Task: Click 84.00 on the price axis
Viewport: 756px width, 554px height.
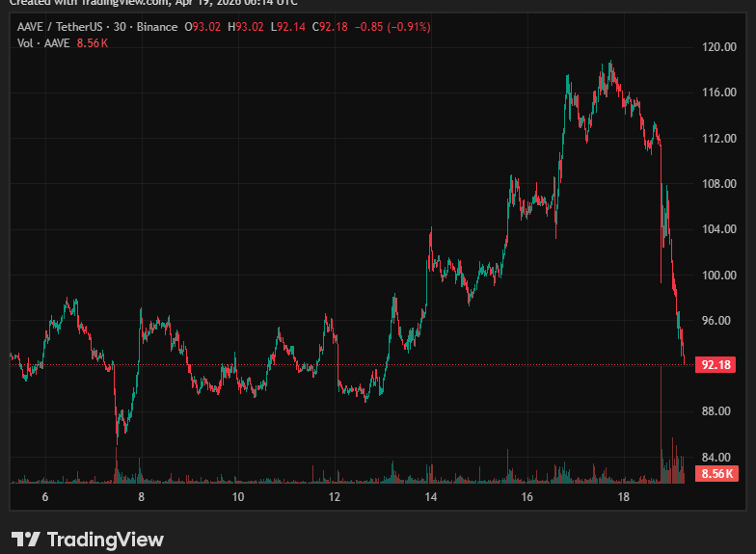Action: [719, 457]
